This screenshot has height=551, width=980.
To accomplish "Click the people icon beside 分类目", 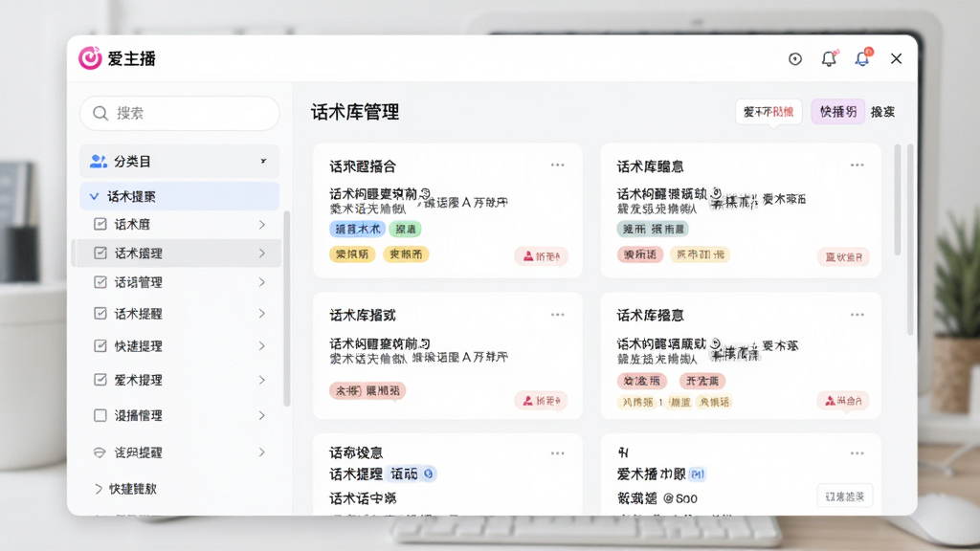I will (99, 161).
